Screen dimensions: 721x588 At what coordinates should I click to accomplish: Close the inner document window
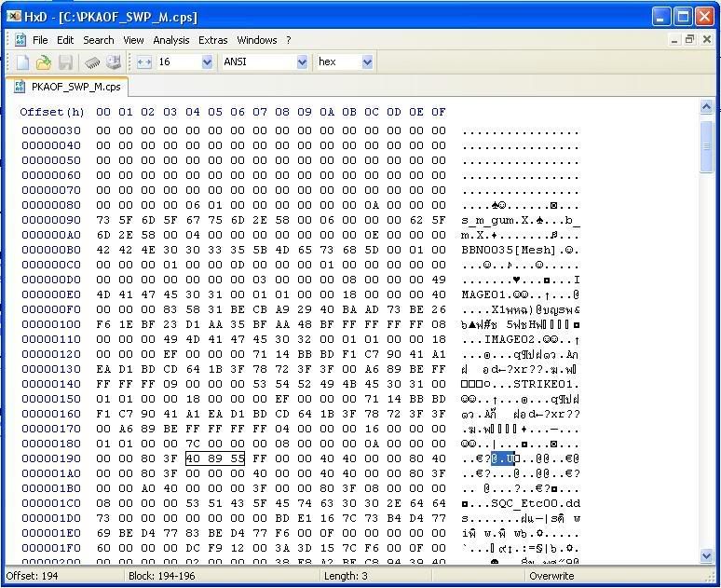(x=705, y=40)
